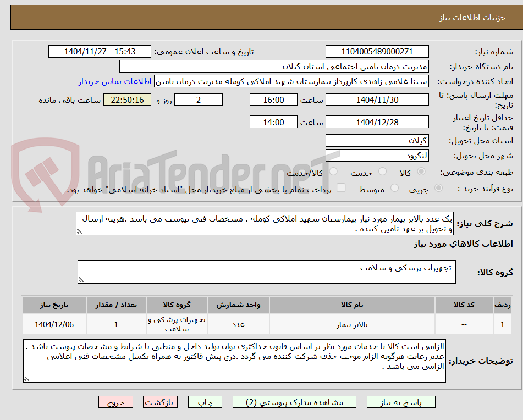Open مشاهده مدارک پیوستی (2) attachments
The width and height of the screenshot is (523, 420).
[294, 402]
